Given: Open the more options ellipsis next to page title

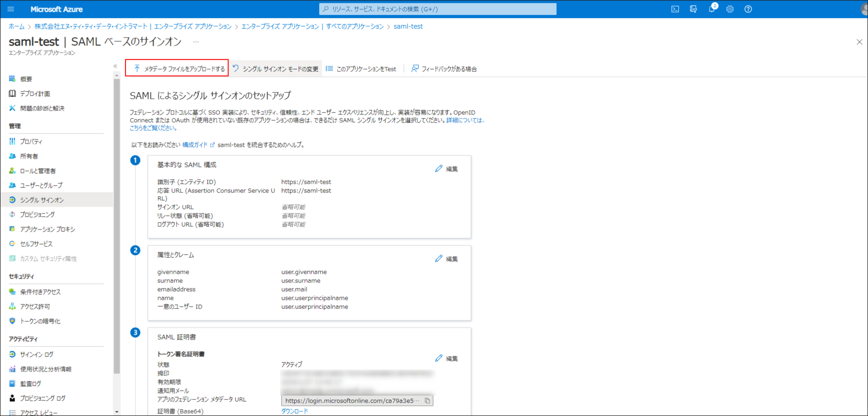Looking at the screenshot, I should point(195,42).
